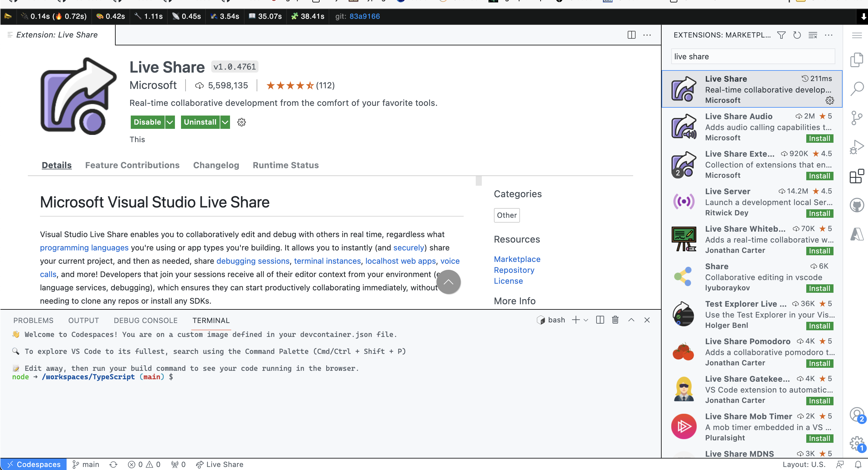
Task: Open GitHub view icon in activity bar
Action: click(x=856, y=205)
